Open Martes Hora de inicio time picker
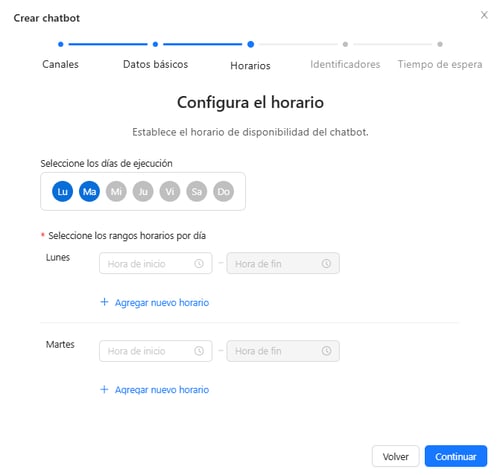The height and width of the screenshot is (475, 500). (x=156, y=351)
